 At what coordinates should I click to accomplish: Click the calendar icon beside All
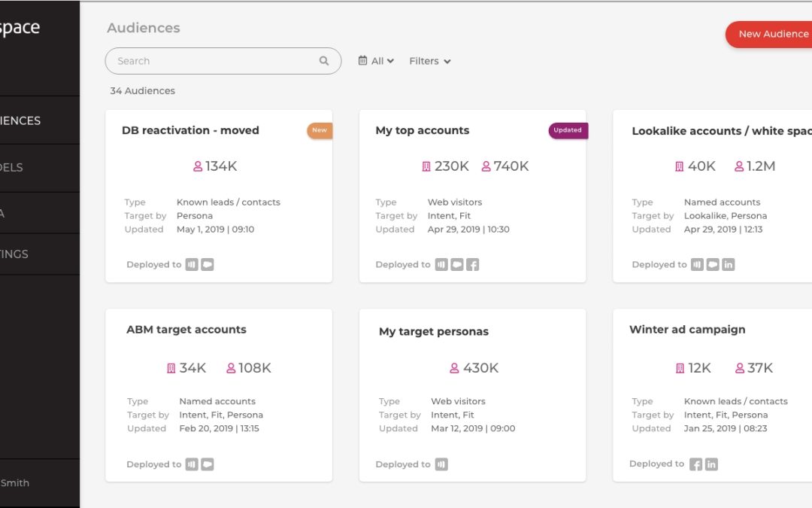point(362,61)
